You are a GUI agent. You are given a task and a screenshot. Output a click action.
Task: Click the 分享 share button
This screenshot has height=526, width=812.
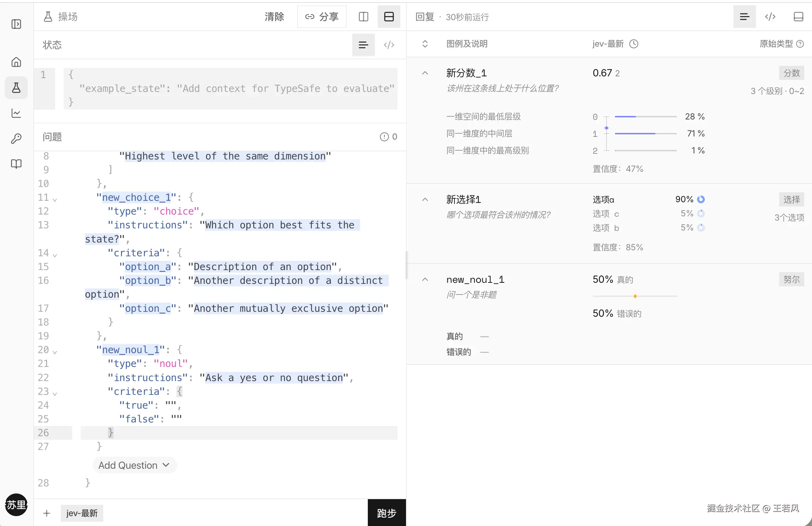tap(322, 17)
